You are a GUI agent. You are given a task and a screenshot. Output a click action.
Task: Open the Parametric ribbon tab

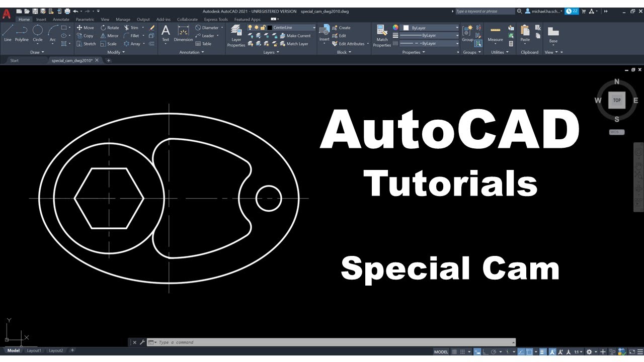point(85,20)
